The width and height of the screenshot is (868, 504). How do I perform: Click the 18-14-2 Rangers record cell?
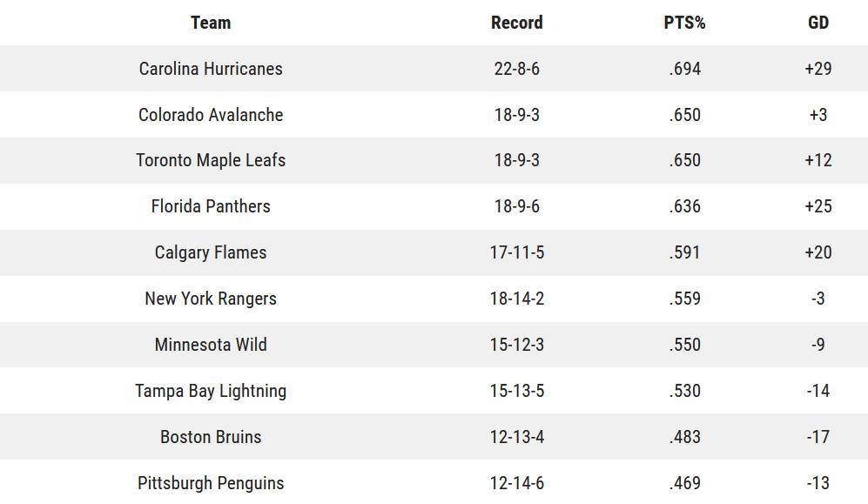(x=516, y=299)
